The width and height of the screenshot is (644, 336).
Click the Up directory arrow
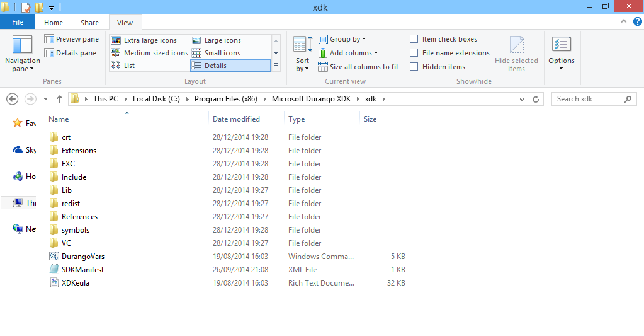click(x=60, y=99)
